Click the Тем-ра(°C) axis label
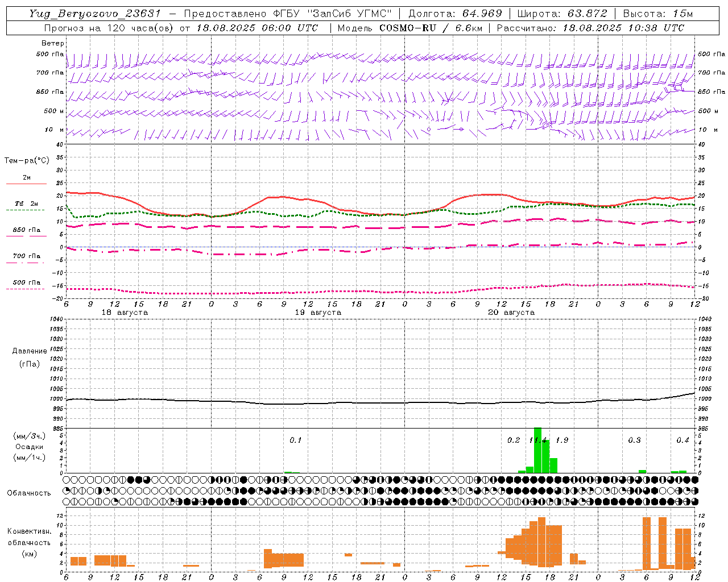Image resolution: width=728 pixels, height=582 pixels. click(x=27, y=161)
